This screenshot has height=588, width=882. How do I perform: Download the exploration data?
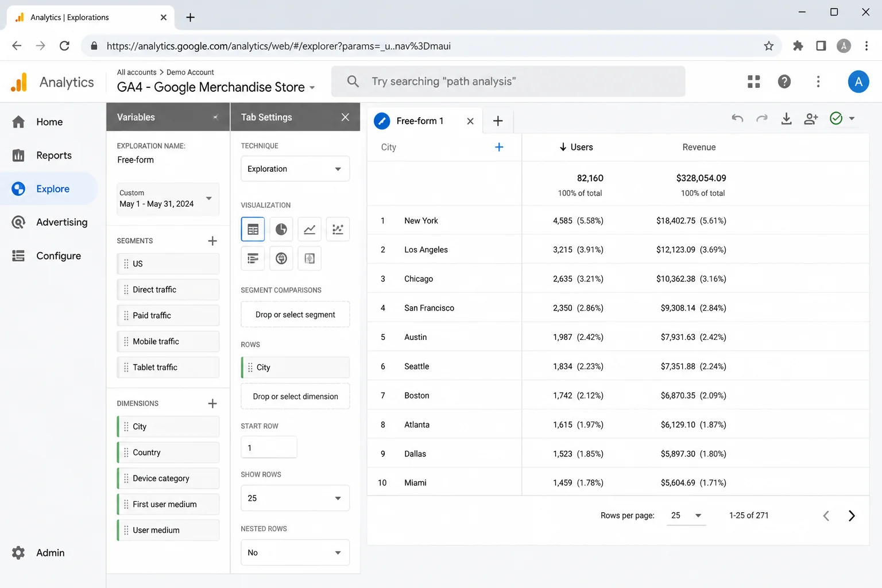786,118
